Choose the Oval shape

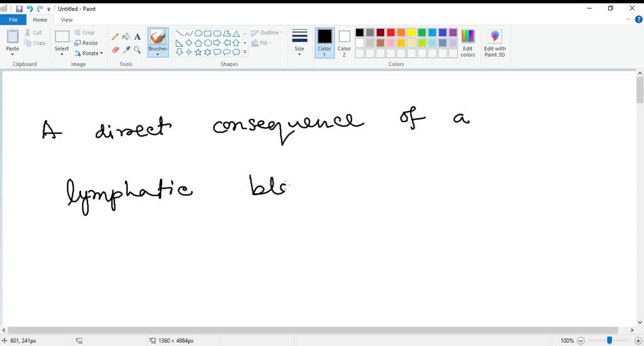pyautogui.click(x=198, y=33)
